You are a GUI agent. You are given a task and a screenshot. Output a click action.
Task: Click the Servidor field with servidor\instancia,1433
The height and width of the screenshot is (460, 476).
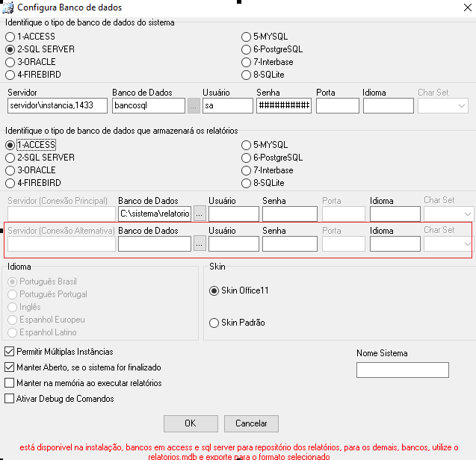(x=58, y=105)
